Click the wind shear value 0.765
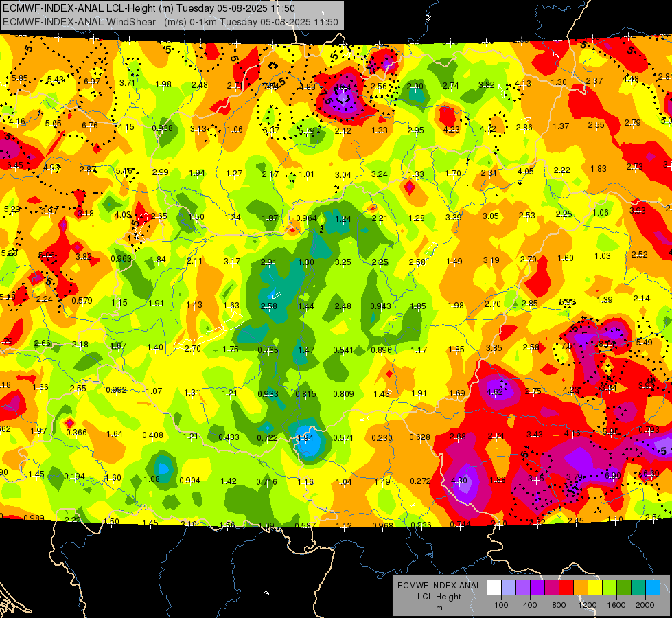The width and height of the screenshot is (672, 618). (x=268, y=350)
